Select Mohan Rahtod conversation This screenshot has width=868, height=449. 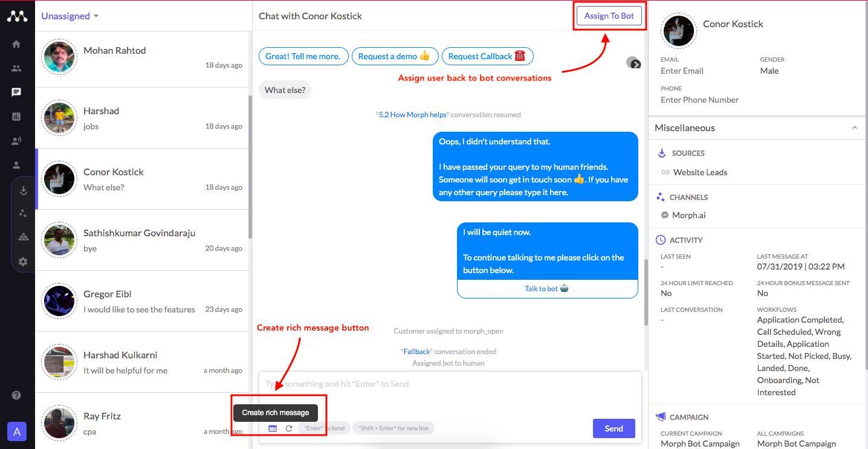pyautogui.click(x=141, y=57)
